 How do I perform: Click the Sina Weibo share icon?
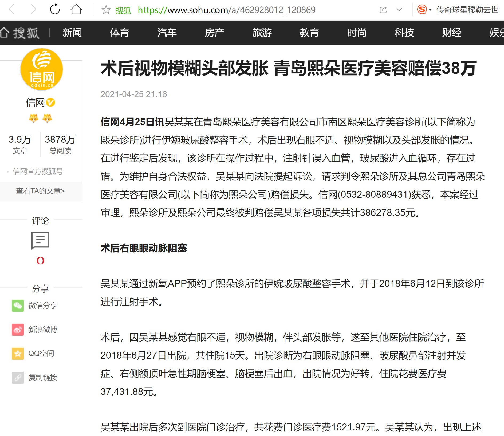click(18, 330)
